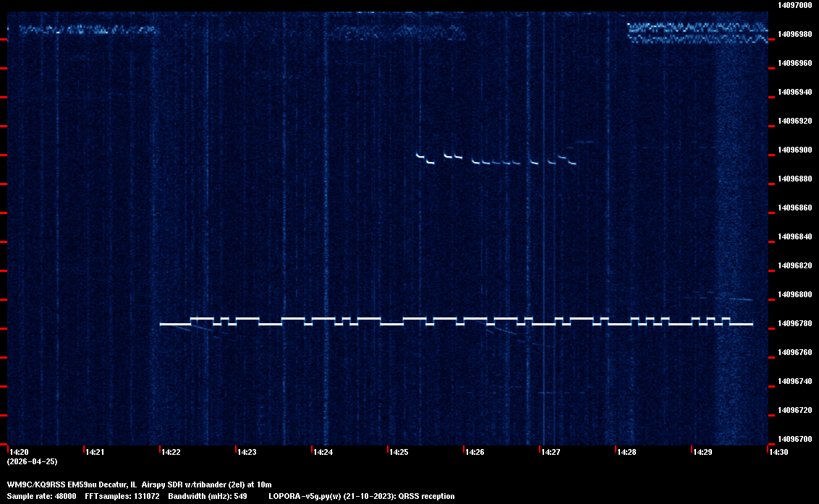The height and width of the screenshot is (504, 819).
Task: Click the 14:20 time axis label
Action: 20,453
